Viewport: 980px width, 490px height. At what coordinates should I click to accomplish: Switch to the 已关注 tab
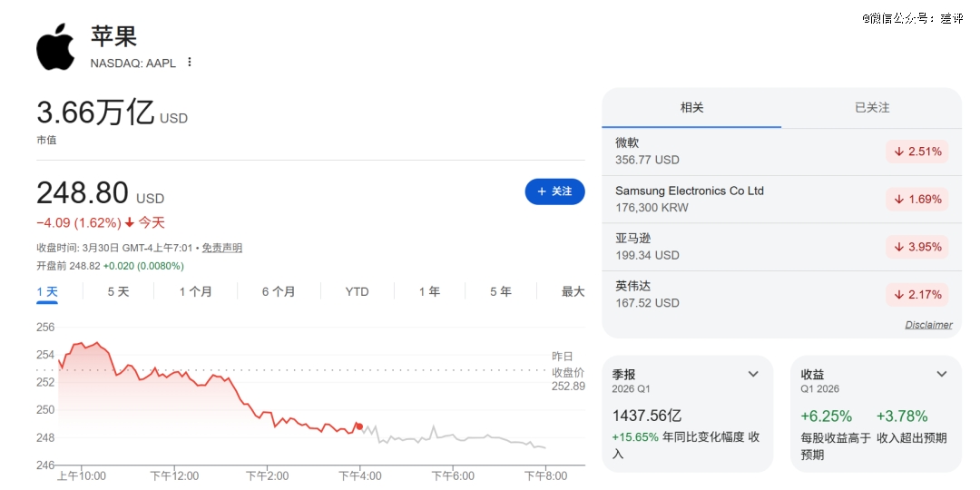[872, 107]
